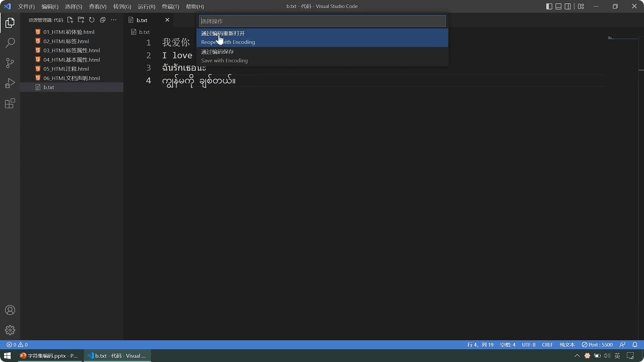Viewport: 644px width, 362px height.
Task: Open the 终端(T) menu
Action: 170,6
